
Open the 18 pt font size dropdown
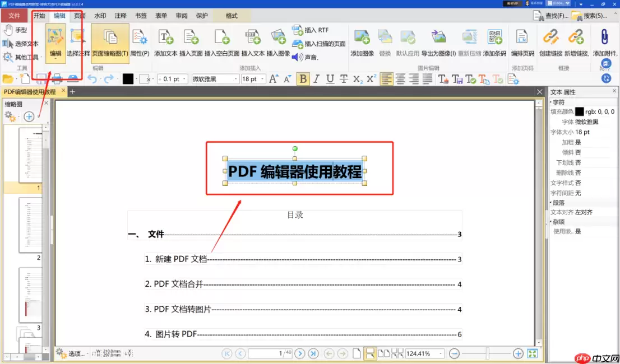252,78
